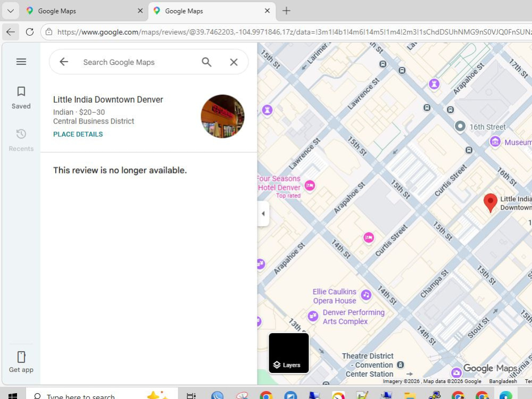Click the Denver Performing Arts Complex label
The width and height of the screenshot is (532, 399).
pos(353,317)
